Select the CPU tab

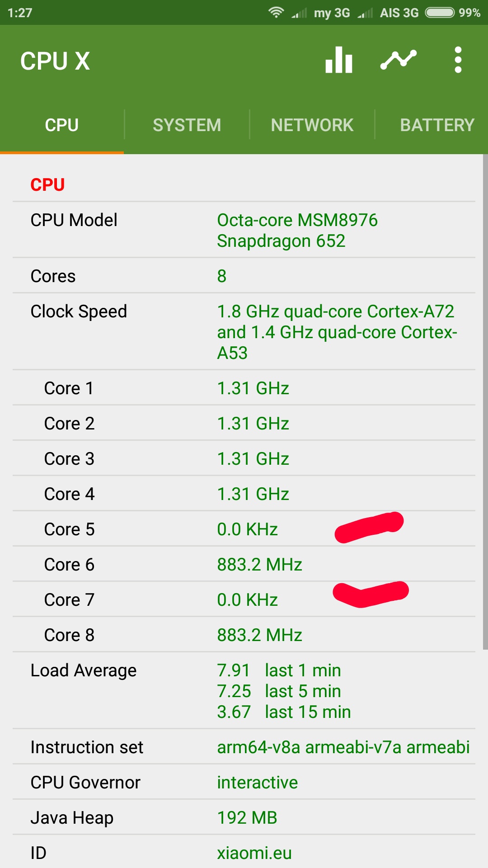pyautogui.click(x=62, y=125)
